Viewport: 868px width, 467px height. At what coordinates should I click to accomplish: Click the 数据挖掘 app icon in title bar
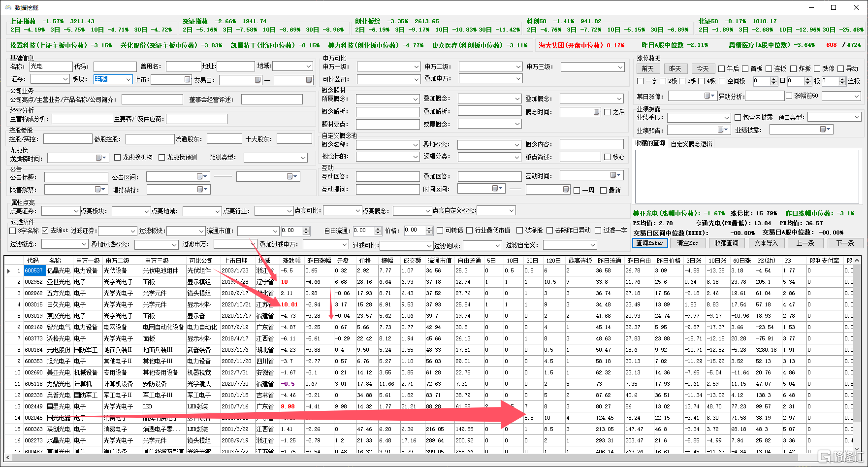pyautogui.click(x=8, y=7)
